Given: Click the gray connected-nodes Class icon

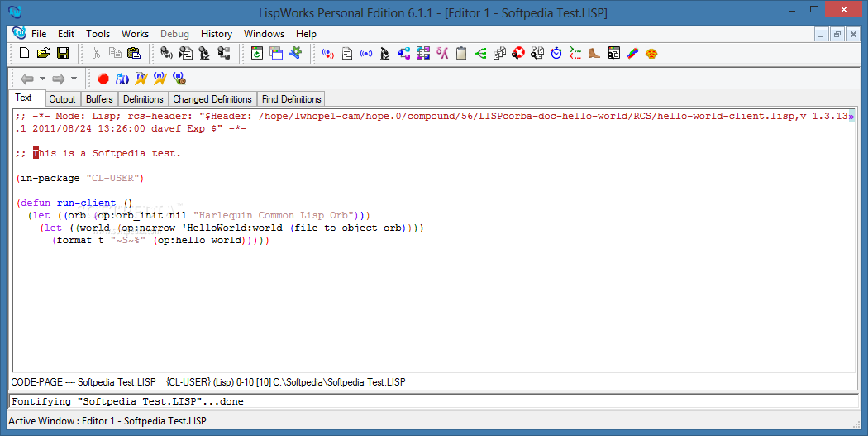Looking at the screenshot, I should 224,53.
